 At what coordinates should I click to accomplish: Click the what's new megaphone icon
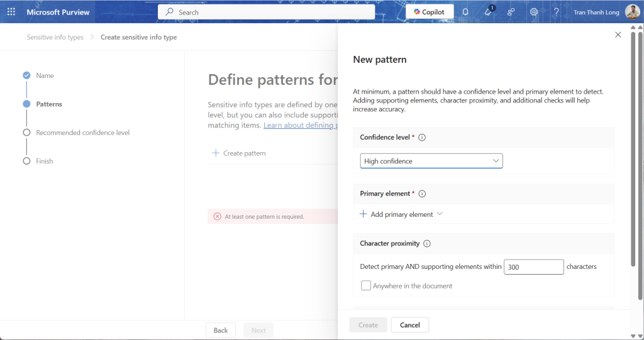[x=488, y=12]
